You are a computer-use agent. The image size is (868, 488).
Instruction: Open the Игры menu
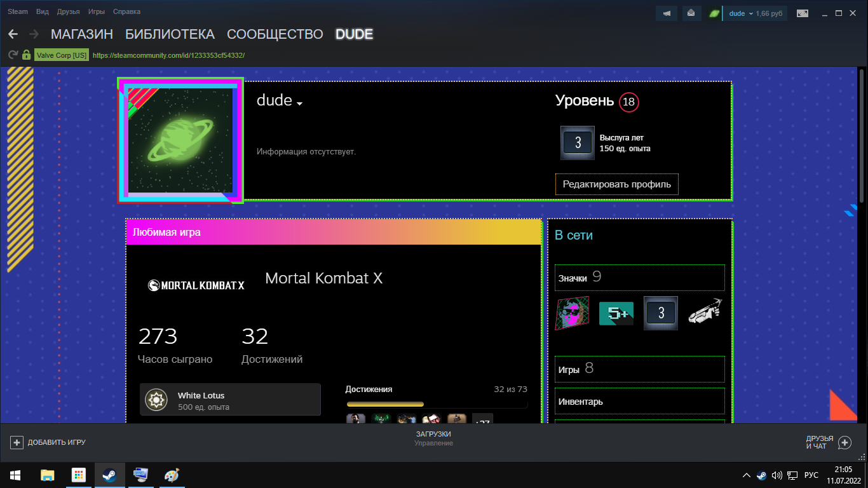pyautogui.click(x=97, y=12)
